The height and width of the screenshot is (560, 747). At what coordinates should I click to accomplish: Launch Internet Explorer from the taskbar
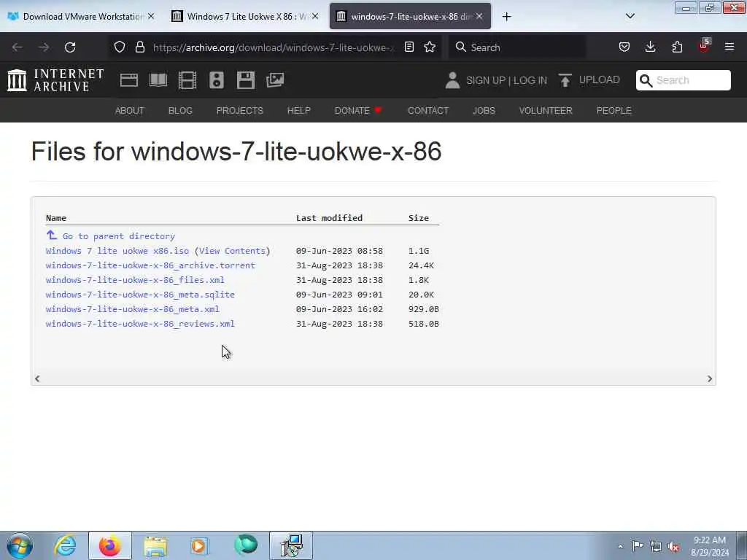[x=65, y=545]
